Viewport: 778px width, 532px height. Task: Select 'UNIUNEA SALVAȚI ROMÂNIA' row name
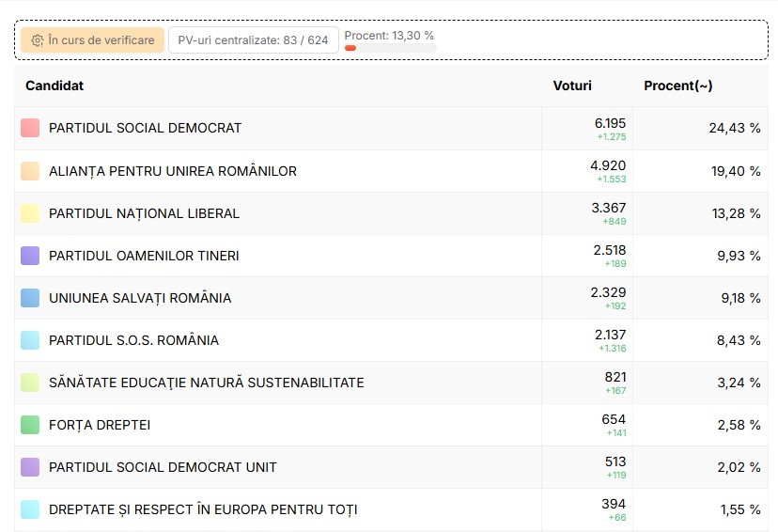click(x=140, y=298)
